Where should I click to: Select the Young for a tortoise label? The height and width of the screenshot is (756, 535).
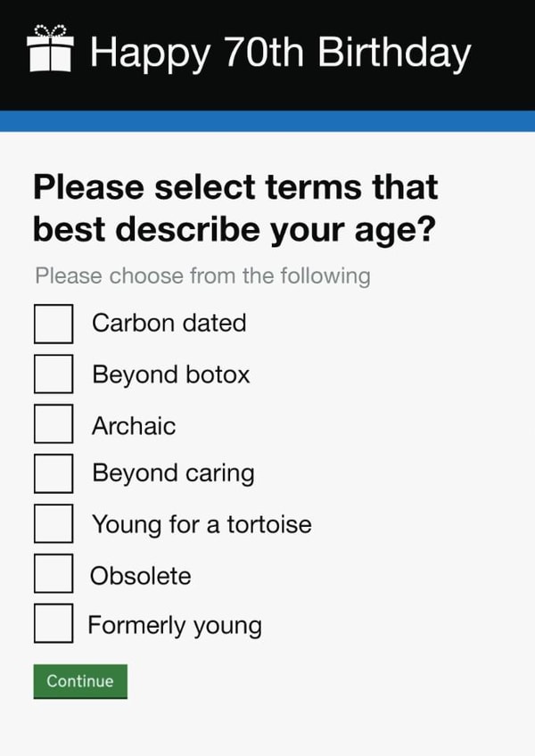(x=201, y=524)
